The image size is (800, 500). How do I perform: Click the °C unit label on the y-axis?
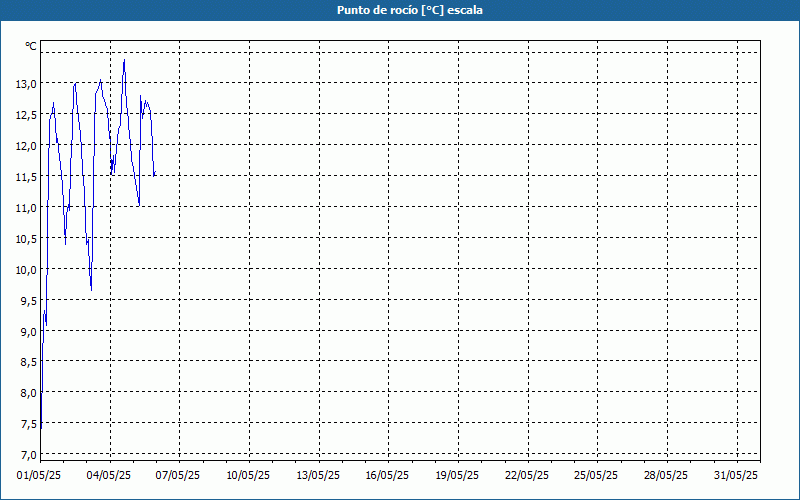click(x=31, y=46)
